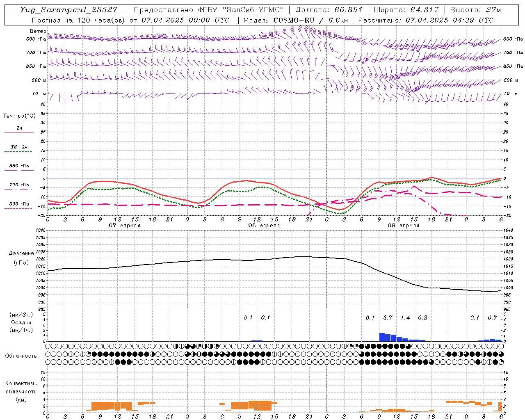
Task: Click the Прогноз на 120 часа(ов) text
Action: [x=78, y=20]
